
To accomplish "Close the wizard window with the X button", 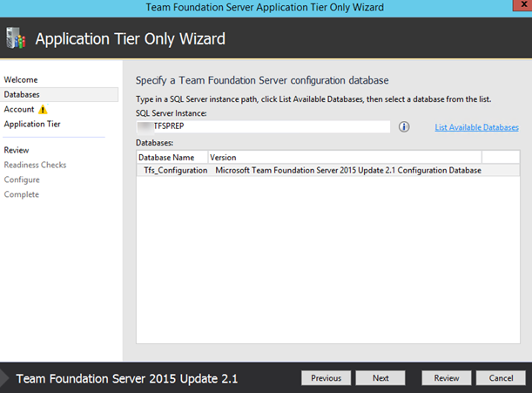I will 523,4.
